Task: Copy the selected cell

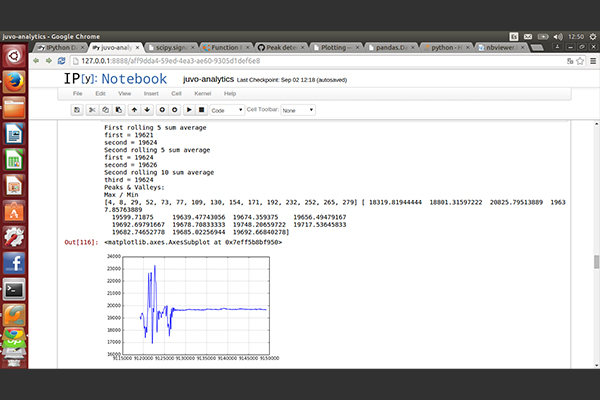Action: 103,109
